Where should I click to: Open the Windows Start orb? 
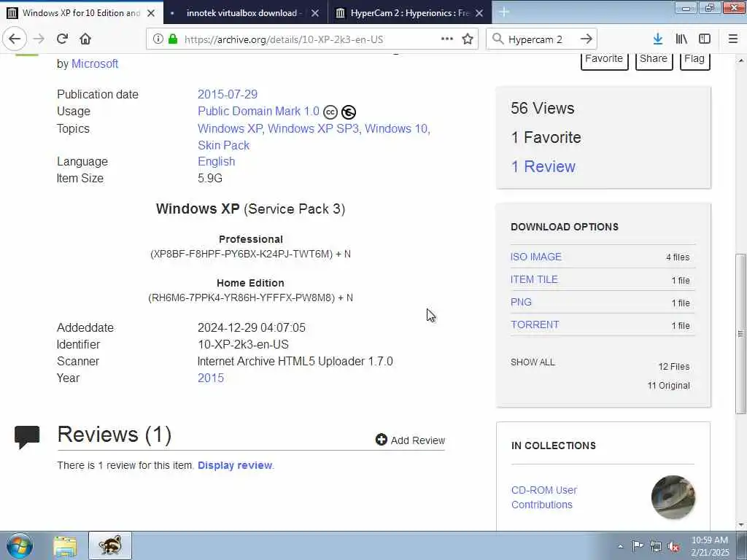(20, 545)
